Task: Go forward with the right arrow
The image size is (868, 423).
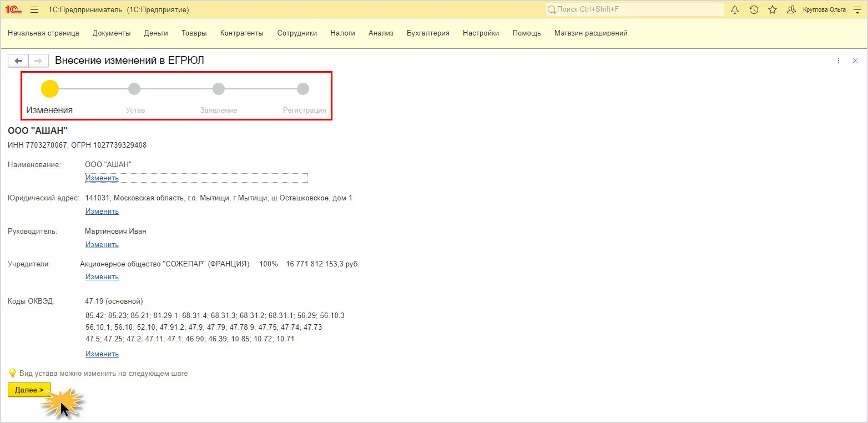Action: [38, 61]
